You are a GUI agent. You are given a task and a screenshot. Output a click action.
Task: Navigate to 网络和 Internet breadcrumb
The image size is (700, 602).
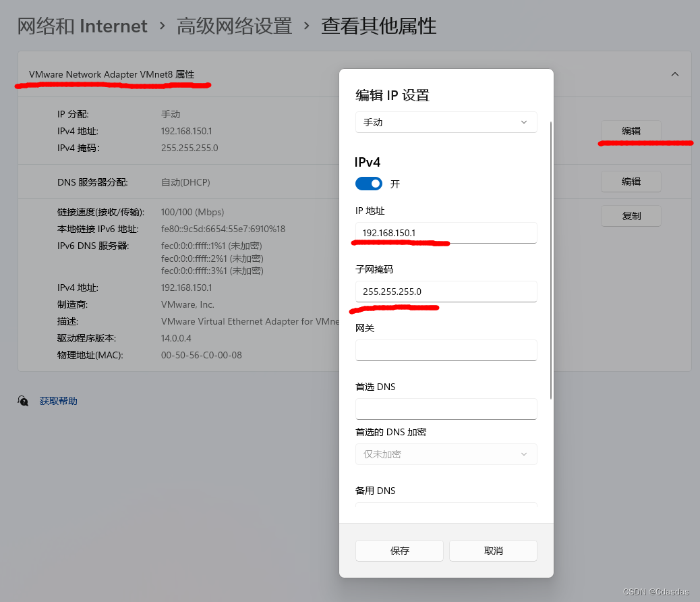click(82, 26)
